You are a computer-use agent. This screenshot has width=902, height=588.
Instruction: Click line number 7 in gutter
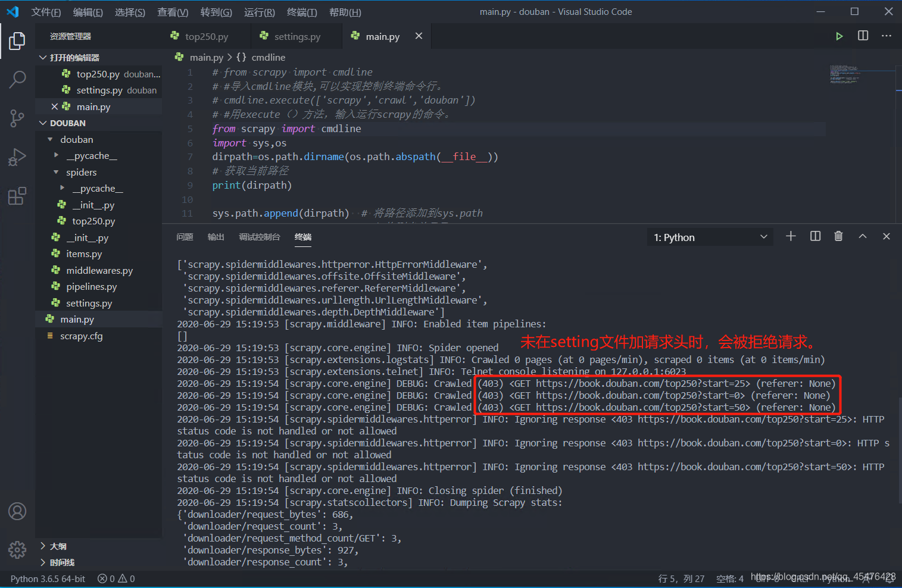(x=190, y=157)
